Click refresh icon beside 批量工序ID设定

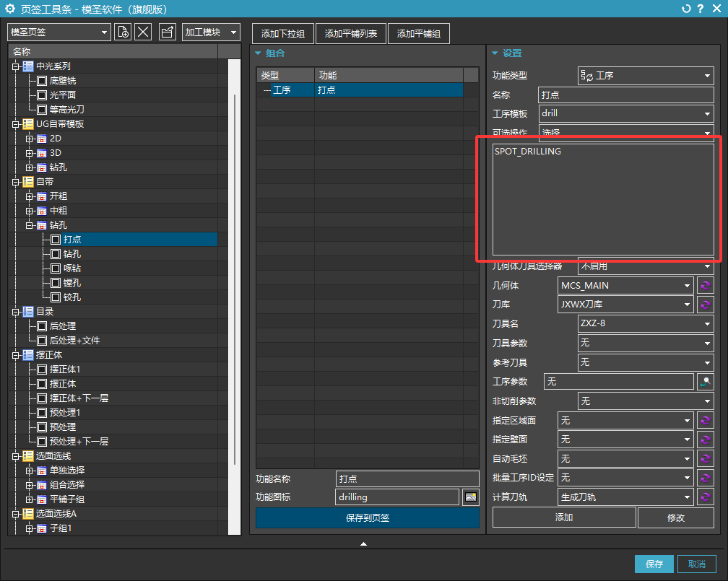[705, 478]
